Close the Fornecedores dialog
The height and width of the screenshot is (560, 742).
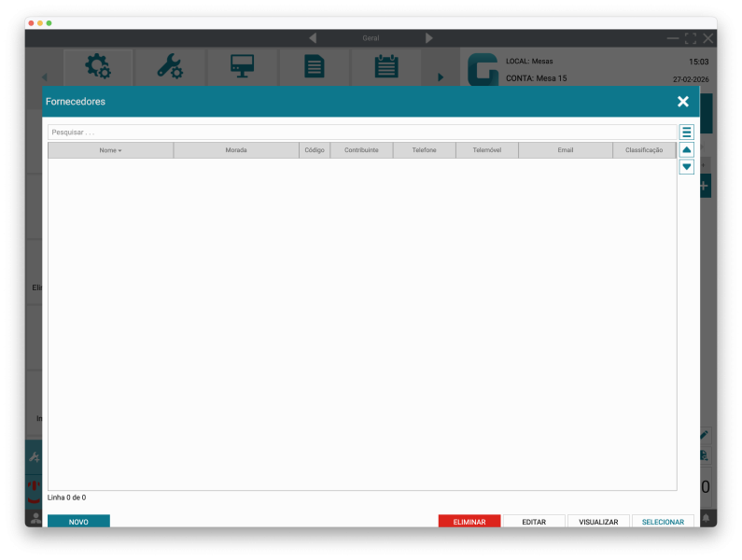[x=682, y=102]
